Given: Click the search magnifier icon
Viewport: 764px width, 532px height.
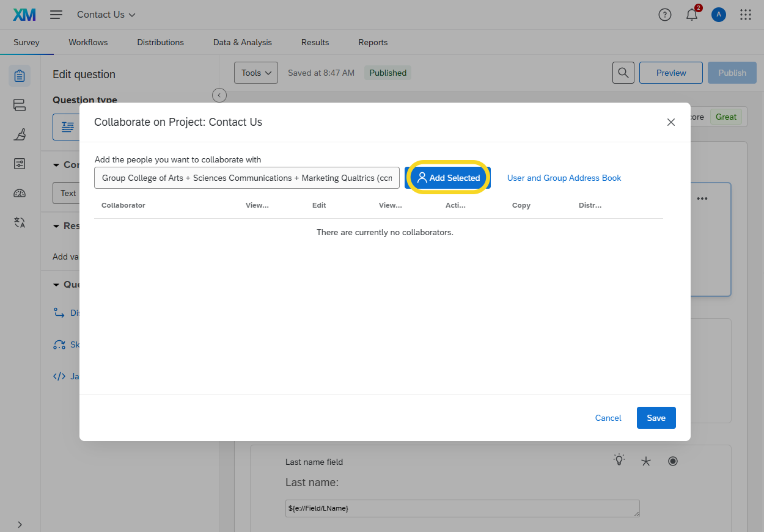Looking at the screenshot, I should (623, 73).
